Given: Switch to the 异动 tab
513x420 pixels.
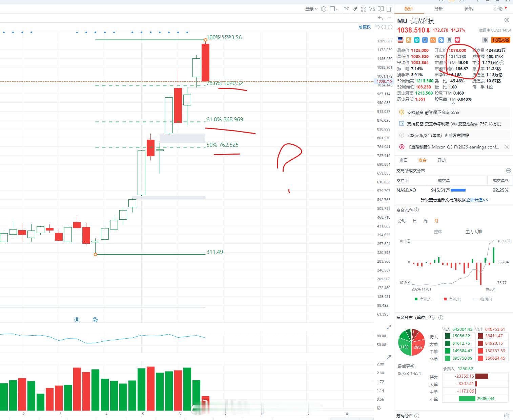Looking at the screenshot, I should point(441,160).
